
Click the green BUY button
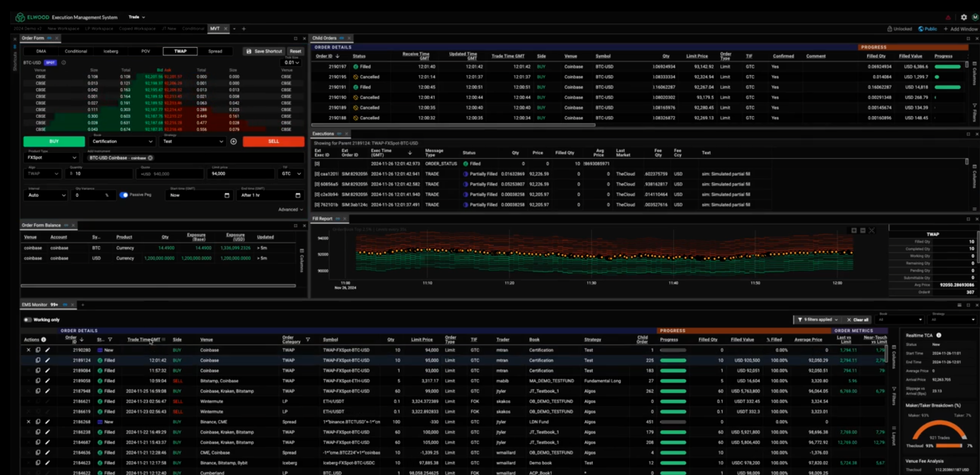[x=54, y=141]
